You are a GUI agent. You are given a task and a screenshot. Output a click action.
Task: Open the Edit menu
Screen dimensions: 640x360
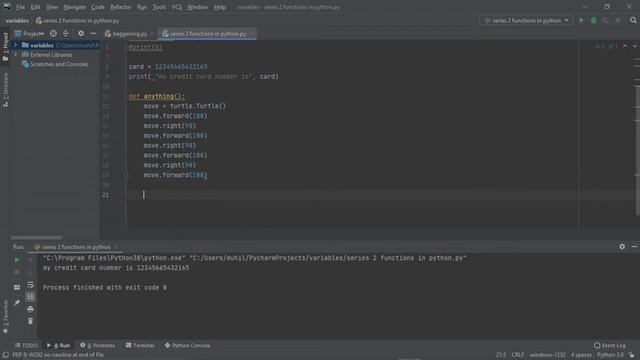point(36,7)
